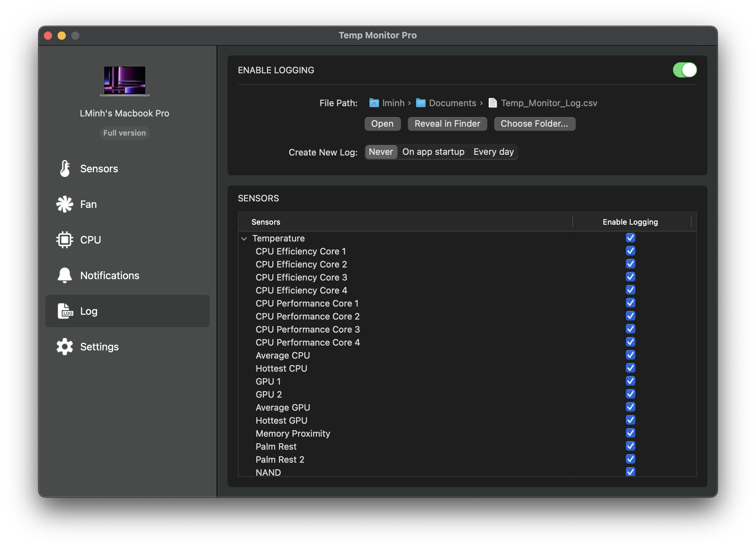756x548 pixels.
Task: Uncheck logging for CPU Performance Core 2
Action: click(630, 316)
